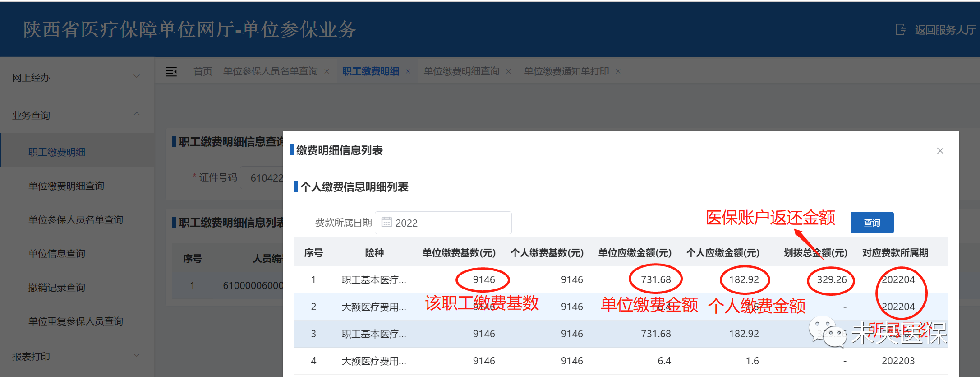Open the 返回服务大厅 link
980x377 pixels.
click(945, 30)
